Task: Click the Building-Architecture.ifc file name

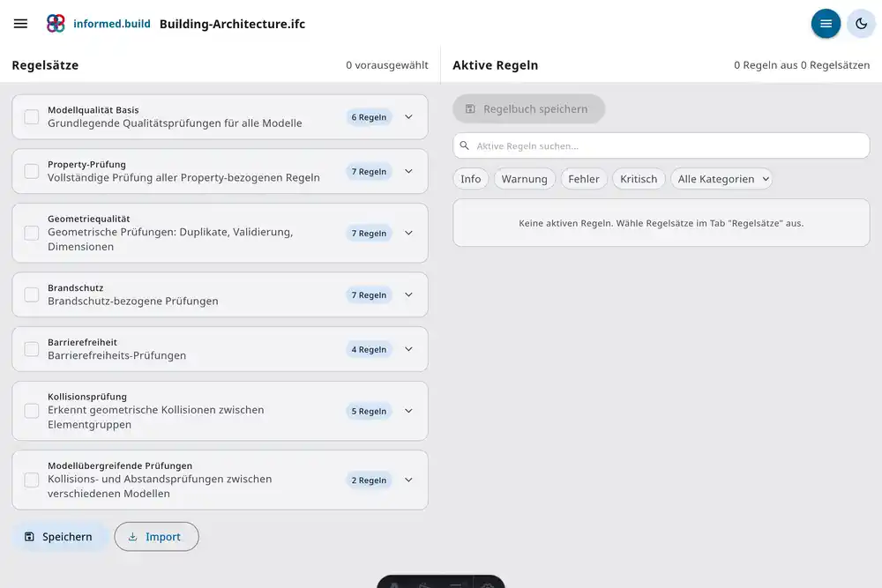Action: tap(232, 24)
